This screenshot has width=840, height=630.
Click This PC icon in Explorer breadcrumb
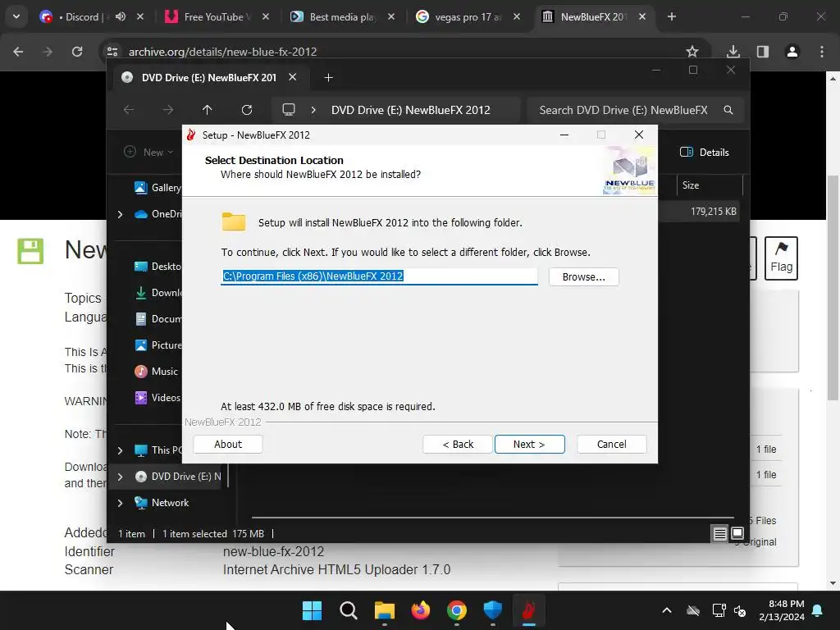pos(289,110)
